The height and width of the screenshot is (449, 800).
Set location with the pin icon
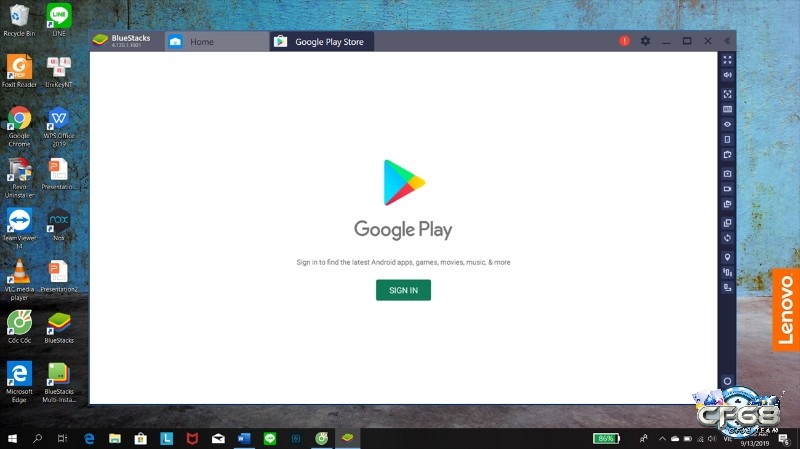(x=727, y=257)
